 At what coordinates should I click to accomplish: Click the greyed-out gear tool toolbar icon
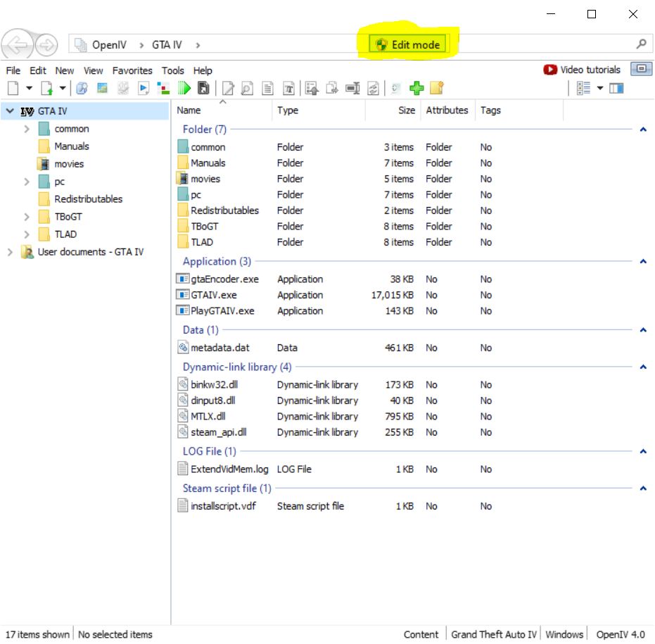coord(123,88)
